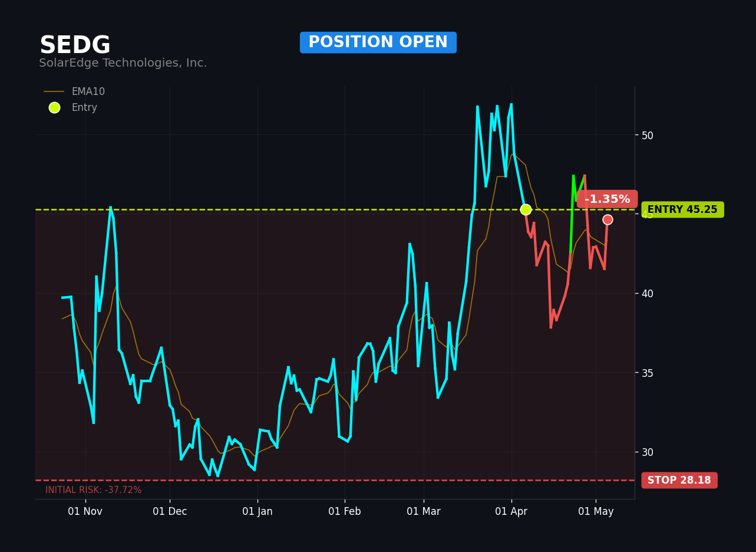Click the SolarEdge Technologies, Inc. subtitle
Screen dimensions: 756x552
(123, 63)
